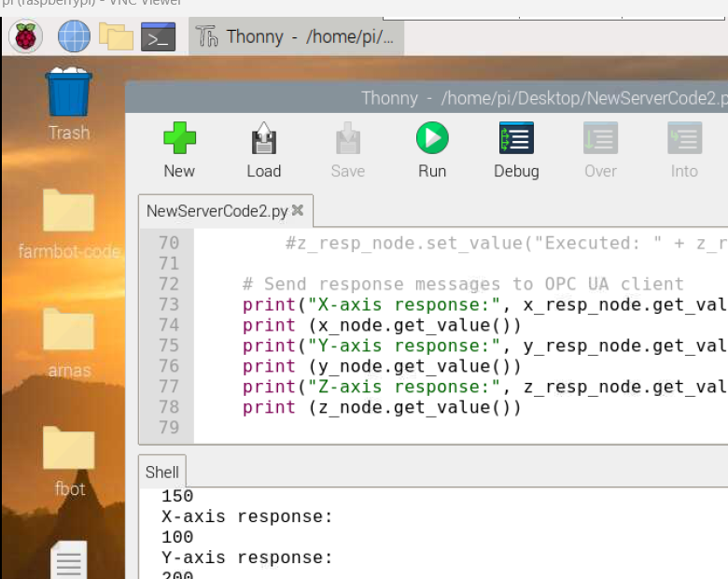Click the Load toolbar button
The height and width of the screenshot is (579, 728).
264,150
